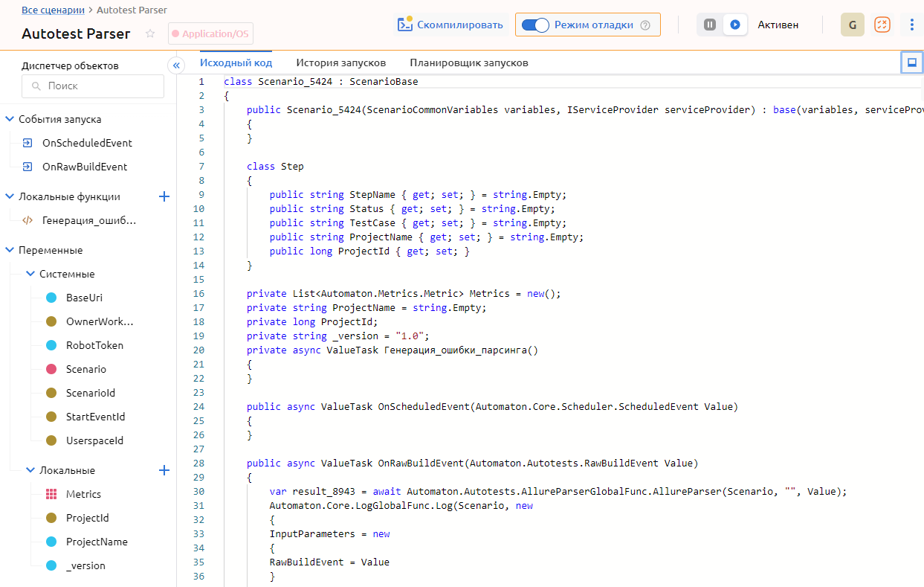Collapse the Системные variables group
924x587 pixels.
tap(30, 274)
